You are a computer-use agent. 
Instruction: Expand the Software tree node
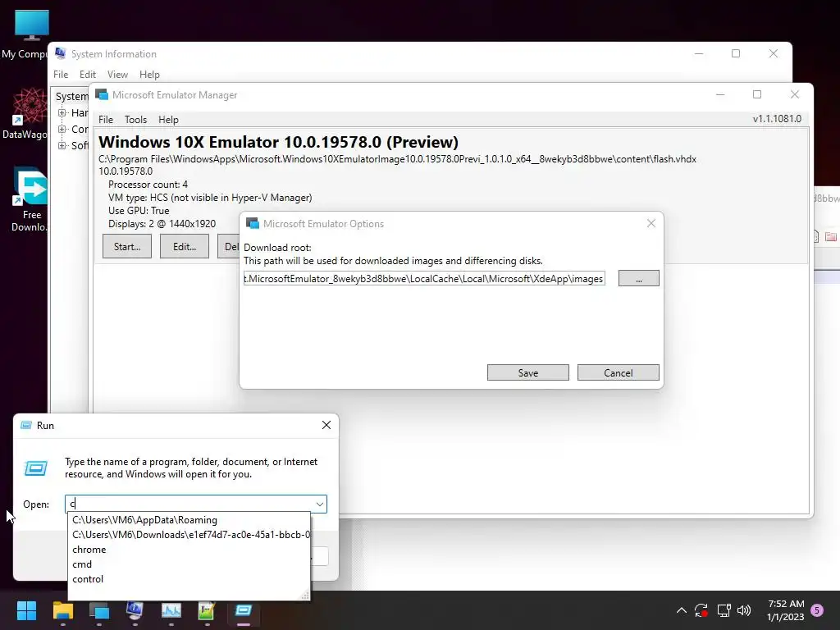pyautogui.click(x=62, y=145)
